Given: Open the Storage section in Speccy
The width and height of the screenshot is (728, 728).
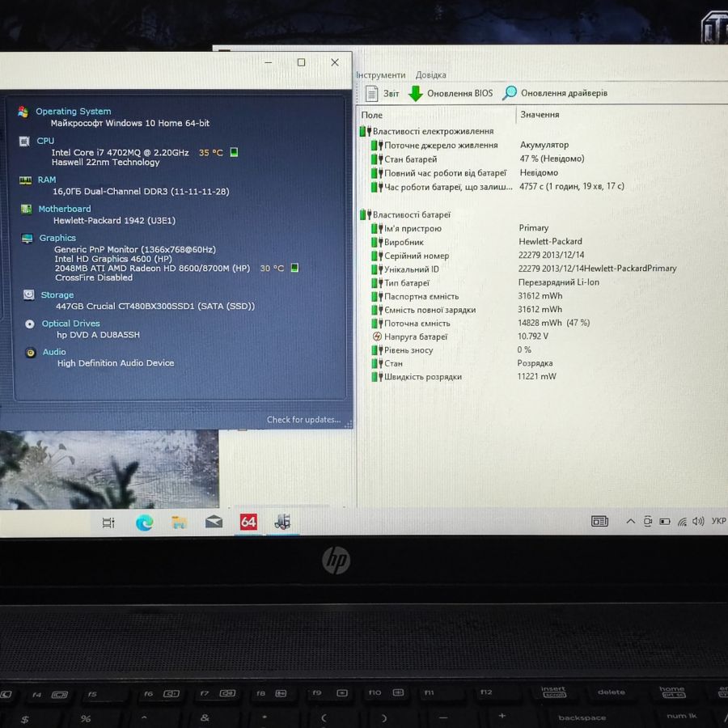Looking at the screenshot, I should tap(57, 294).
